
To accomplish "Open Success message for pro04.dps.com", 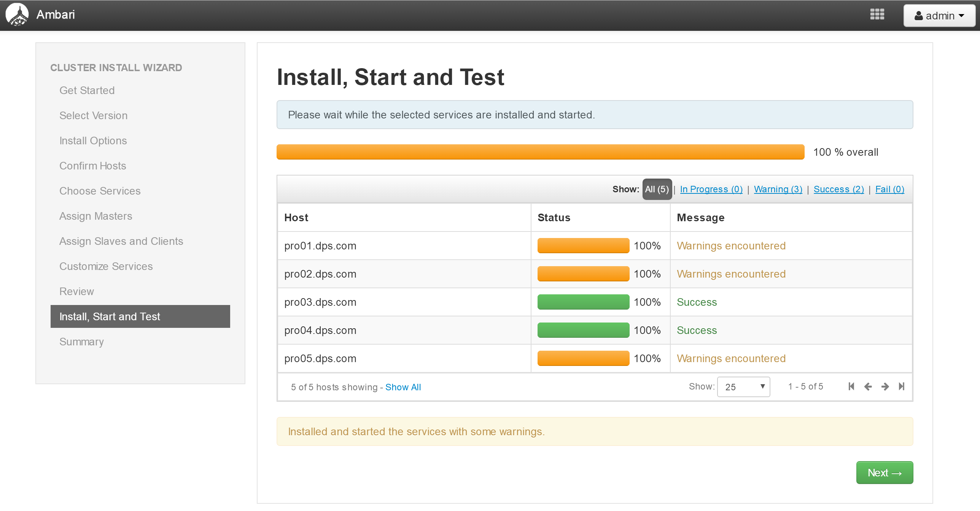I will coord(697,330).
